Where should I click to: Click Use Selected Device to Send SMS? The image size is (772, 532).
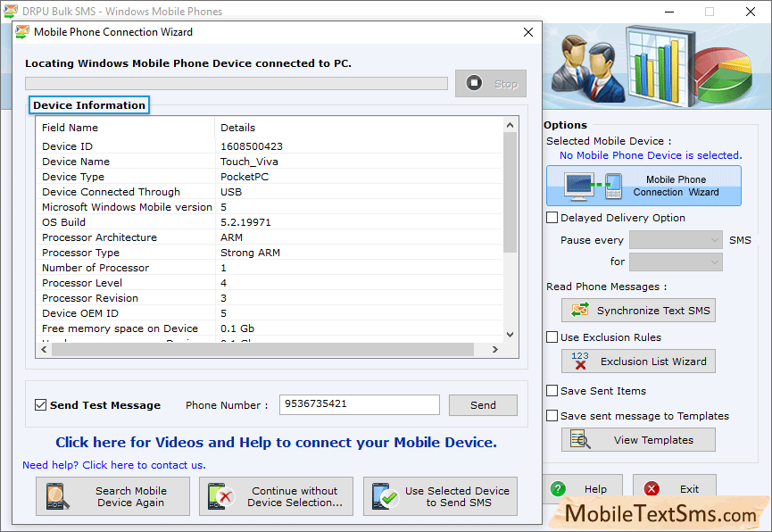click(x=440, y=496)
